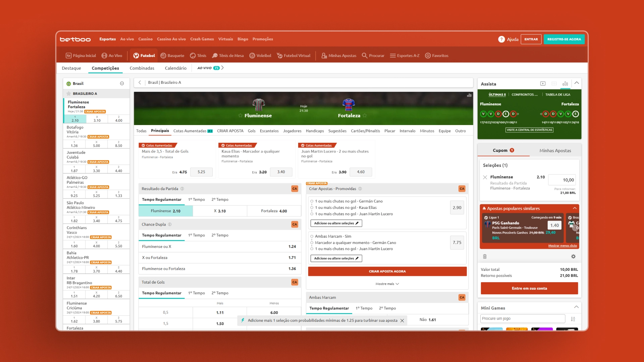
Task: Click the CRIAR APOSTA AGORA button
Action: pyautogui.click(x=387, y=271)
